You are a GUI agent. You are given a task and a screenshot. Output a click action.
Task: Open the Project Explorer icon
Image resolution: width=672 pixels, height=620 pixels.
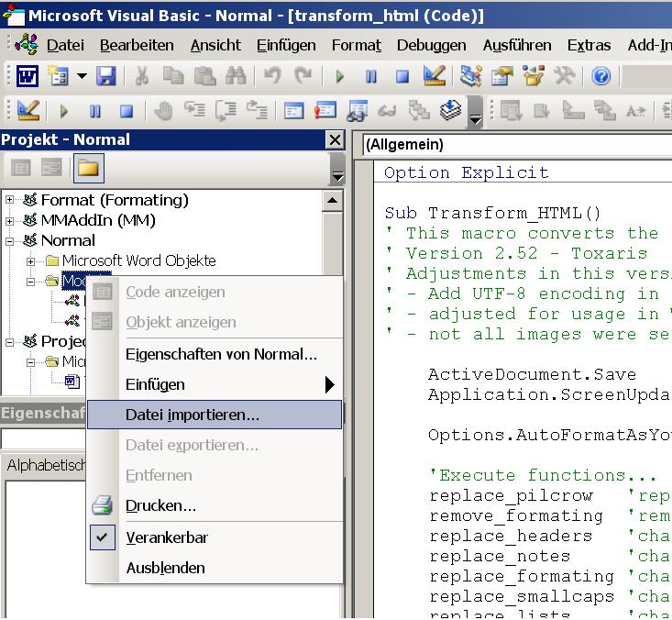470,76
